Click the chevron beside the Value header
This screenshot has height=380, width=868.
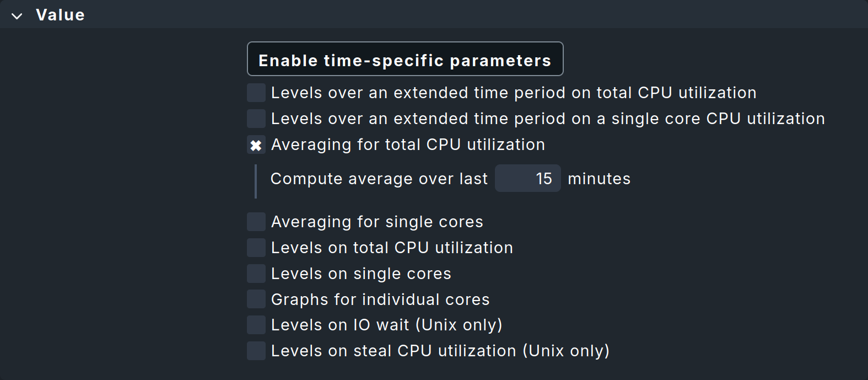coord(17,15)
